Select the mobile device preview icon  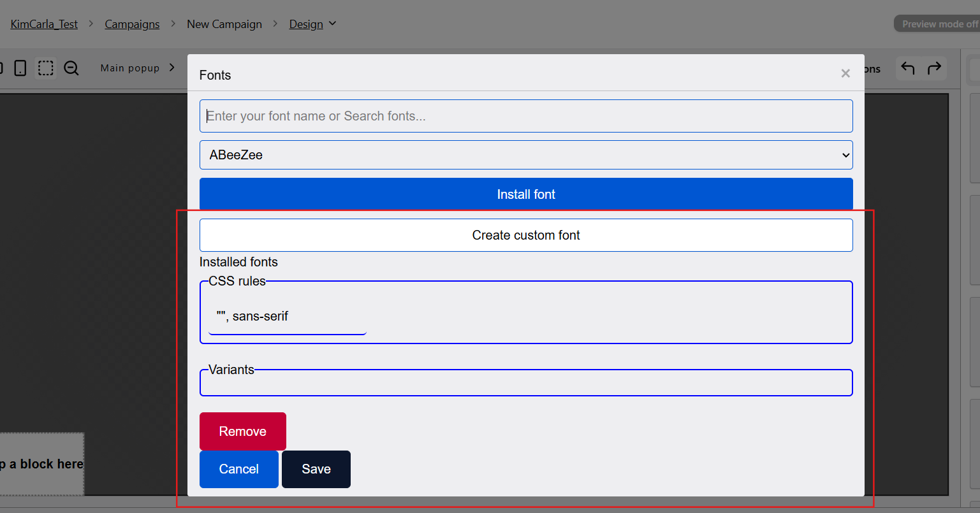coord(20,68)
